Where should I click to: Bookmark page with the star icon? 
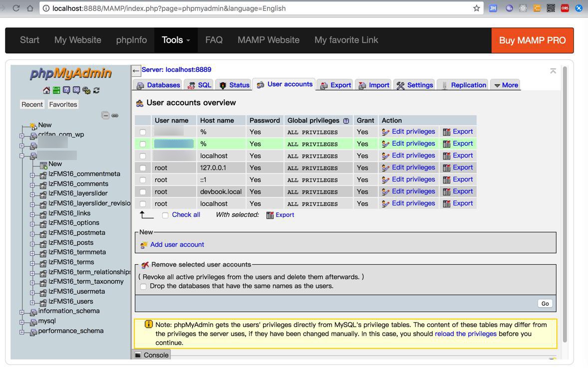476,8
